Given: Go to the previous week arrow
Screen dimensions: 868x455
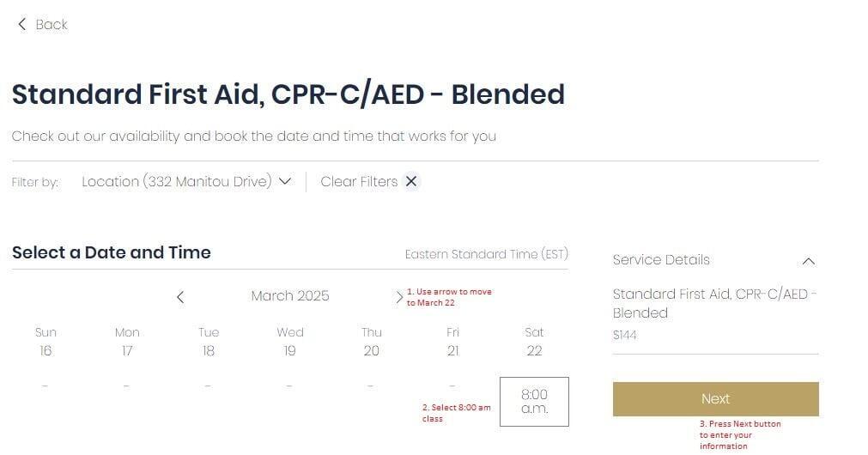Looking at the screenshot, I should [180, 297].
